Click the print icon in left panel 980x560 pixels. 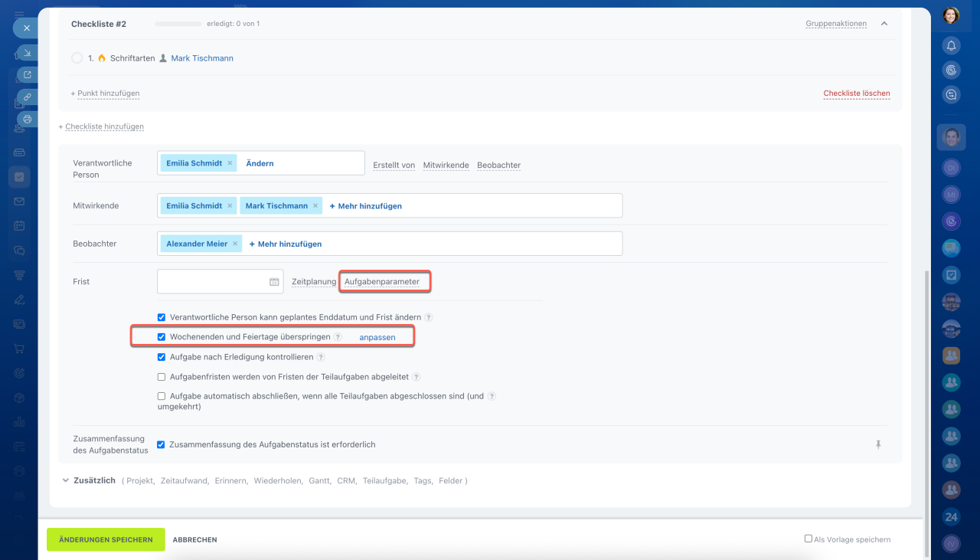pos(27,120)
